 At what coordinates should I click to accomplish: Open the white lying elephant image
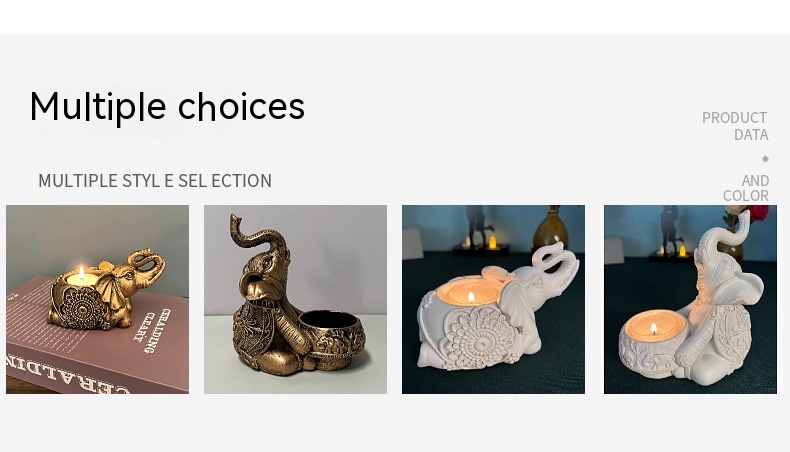tap(493, 299)
